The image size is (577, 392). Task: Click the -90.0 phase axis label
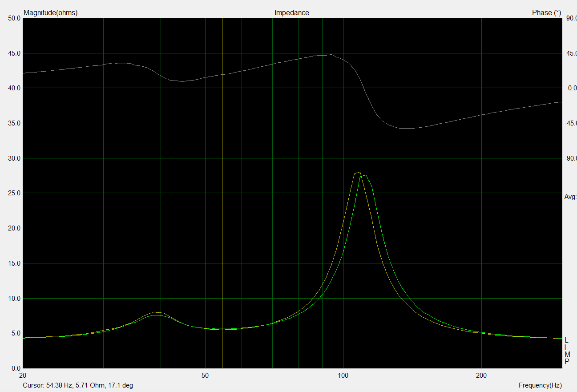click(570, 158)
